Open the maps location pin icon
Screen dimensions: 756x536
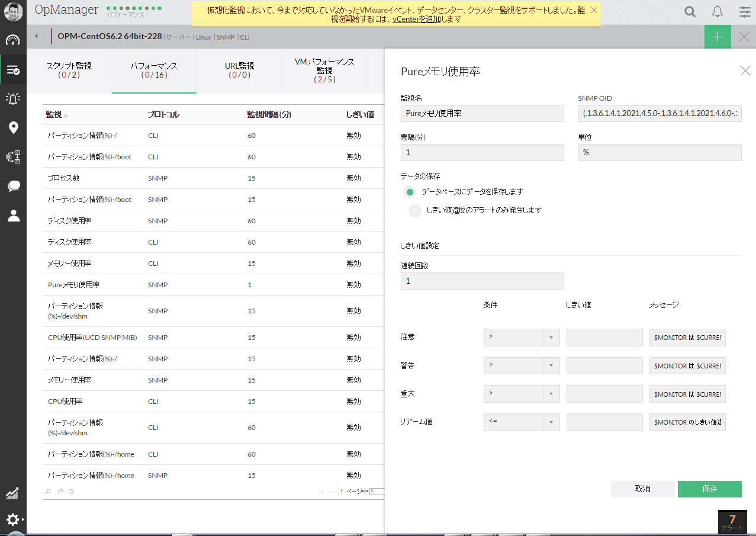coord(13,128)
